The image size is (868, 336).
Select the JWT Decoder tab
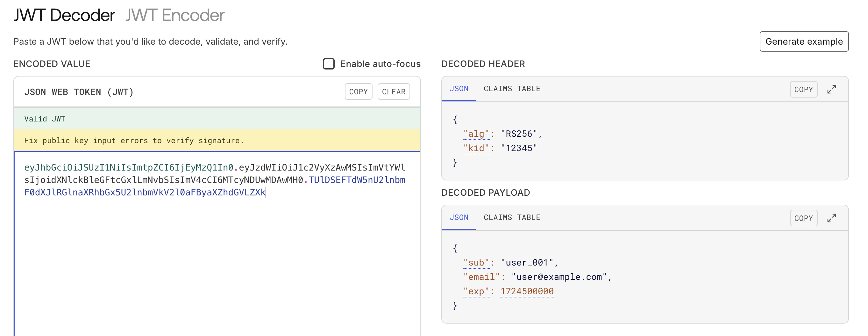click(x=64, y=15)
